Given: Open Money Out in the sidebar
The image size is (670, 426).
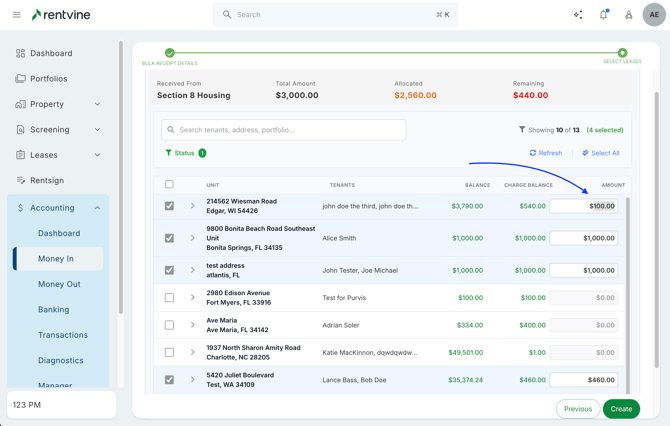Looking at the screenshot, I should point(59,284).
